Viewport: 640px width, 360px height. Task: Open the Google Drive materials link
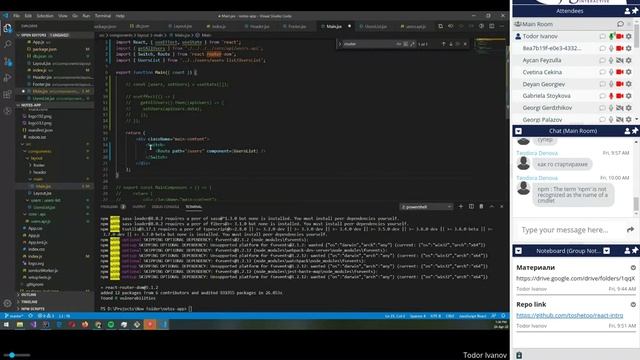coord(576,278)
